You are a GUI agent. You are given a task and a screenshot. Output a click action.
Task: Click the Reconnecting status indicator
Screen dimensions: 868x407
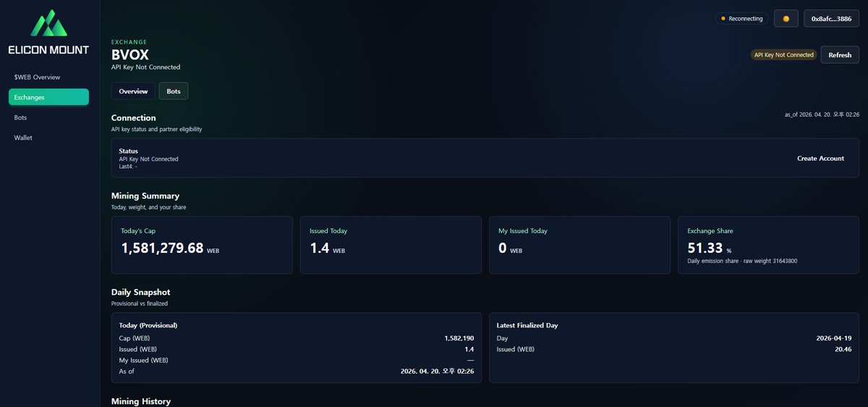click(742, 19)
